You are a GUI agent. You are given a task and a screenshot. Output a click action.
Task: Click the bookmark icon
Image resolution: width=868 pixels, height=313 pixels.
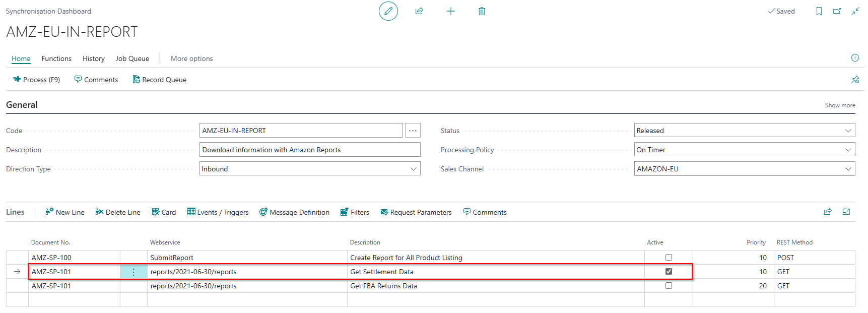[819, 11]
